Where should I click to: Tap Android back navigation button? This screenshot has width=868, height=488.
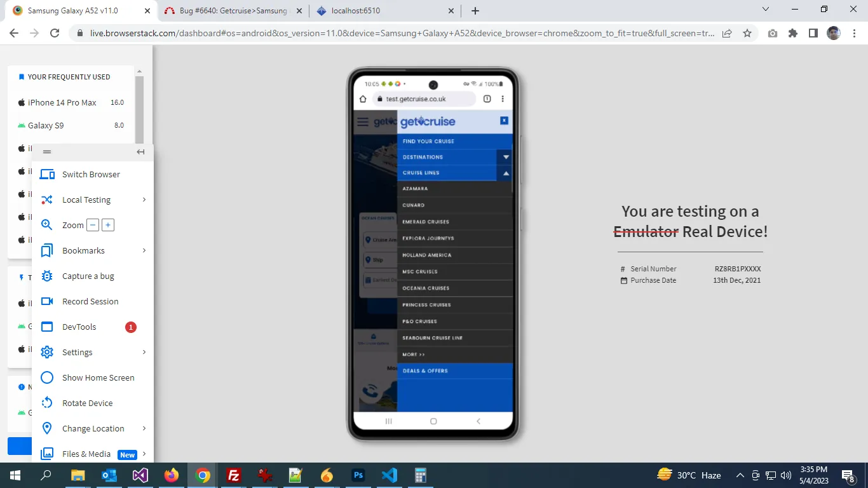click(478, 421)
